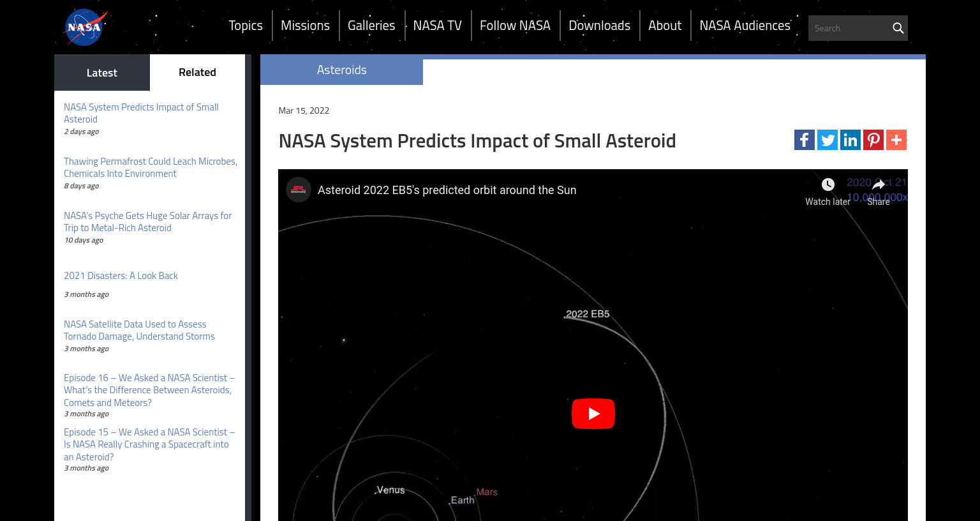Open 2021 Disasters: A Look Back
Screen dimensions: 980x521
click(121, 276)
